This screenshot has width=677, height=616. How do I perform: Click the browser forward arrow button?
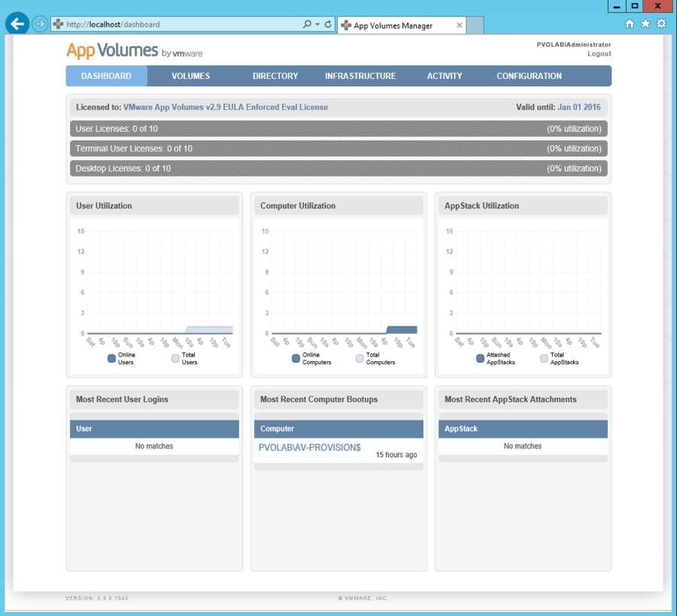[40, 24]
